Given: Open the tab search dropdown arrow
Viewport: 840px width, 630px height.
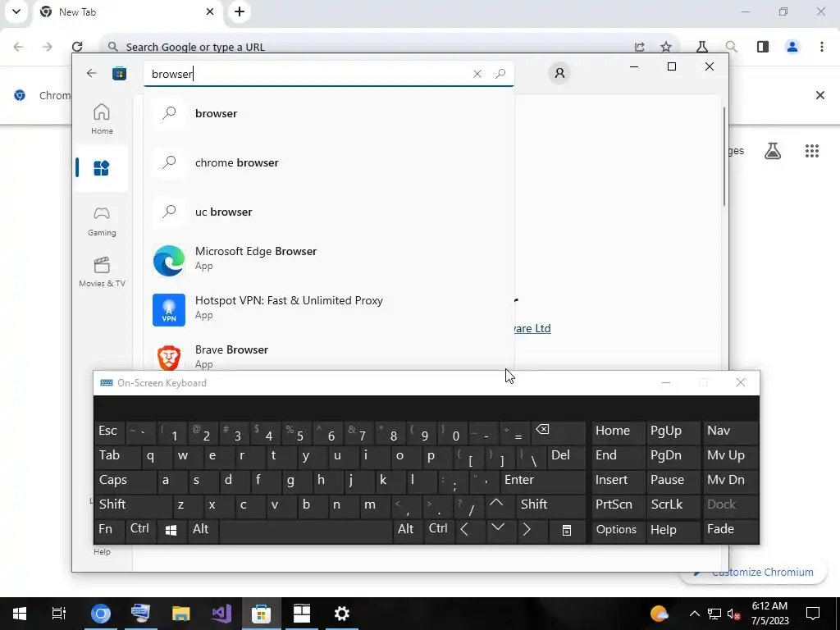Looking at the screenshot, I should coord(16,11).
